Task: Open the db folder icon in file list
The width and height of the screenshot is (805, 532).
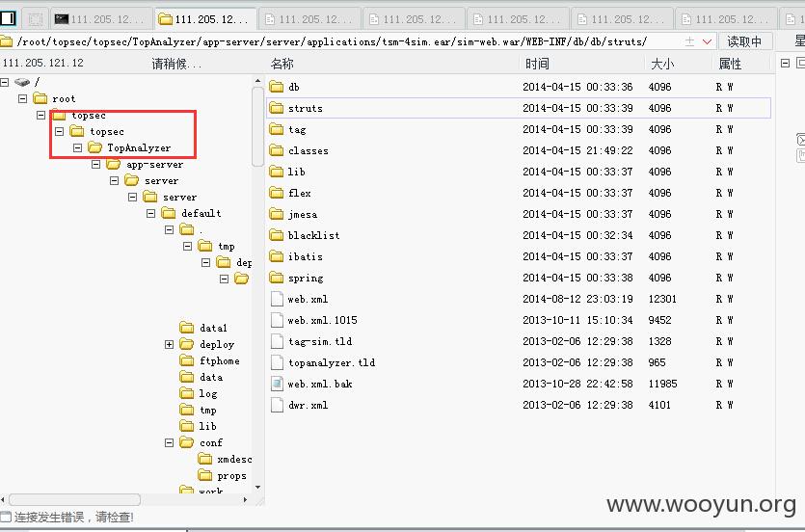Action: (276, 87)
